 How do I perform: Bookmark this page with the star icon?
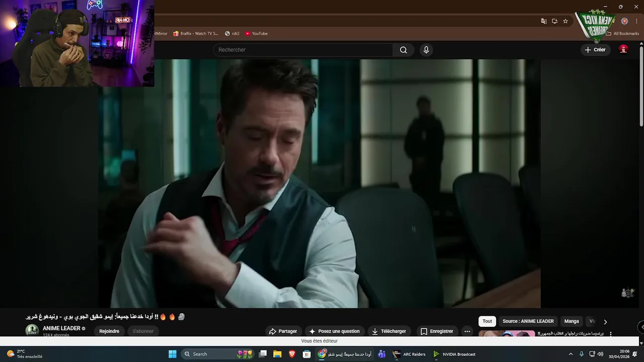click(x=566, y=21)
